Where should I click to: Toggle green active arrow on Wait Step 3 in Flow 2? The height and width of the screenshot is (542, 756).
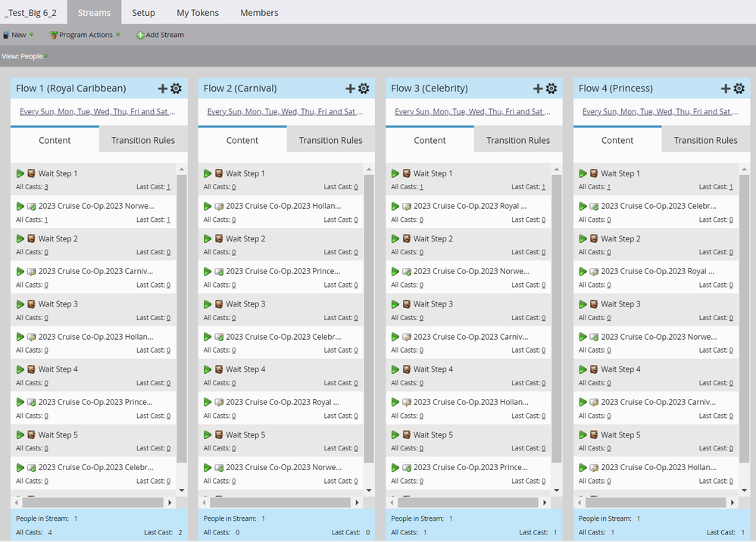point(208,304)
